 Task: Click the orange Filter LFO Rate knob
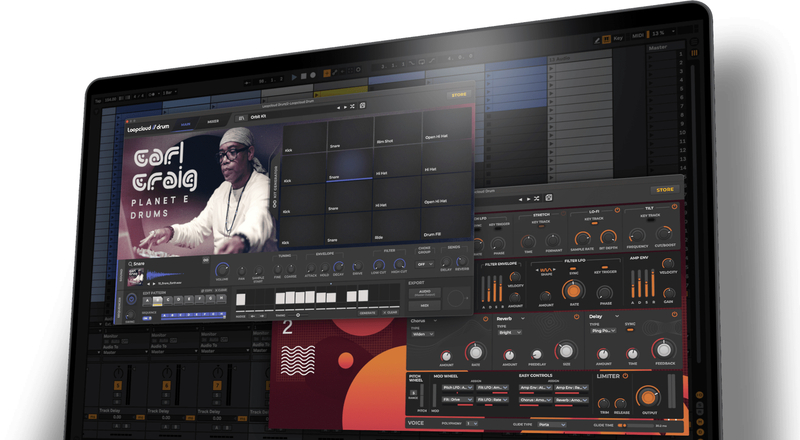[573, 290]
